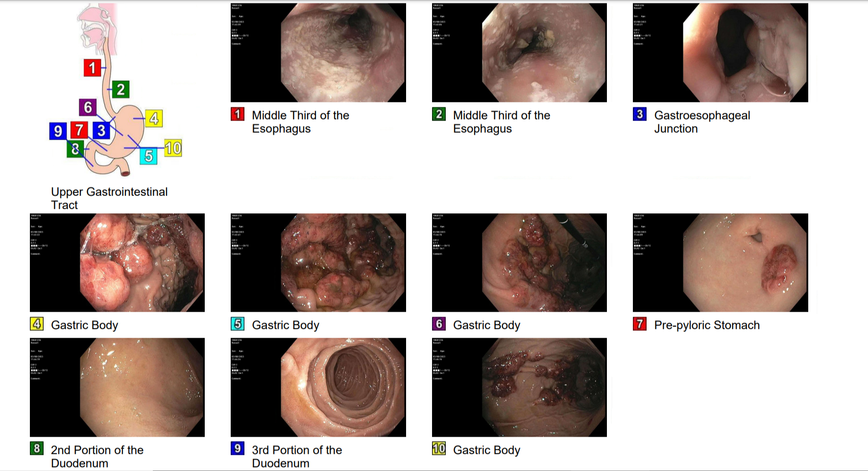Click red marker 7 on the diagram
Screen dimensions: 868x471
click(79, 130)
